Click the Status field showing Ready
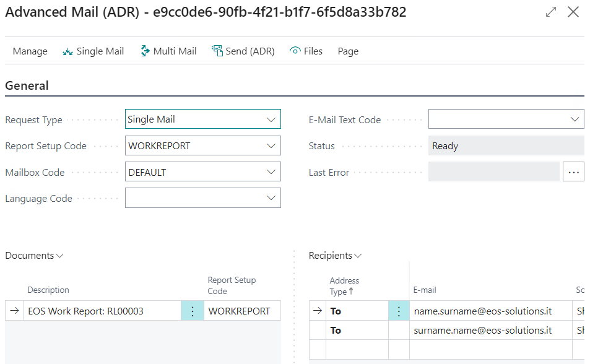590x364 pixels. click(506, 145)
